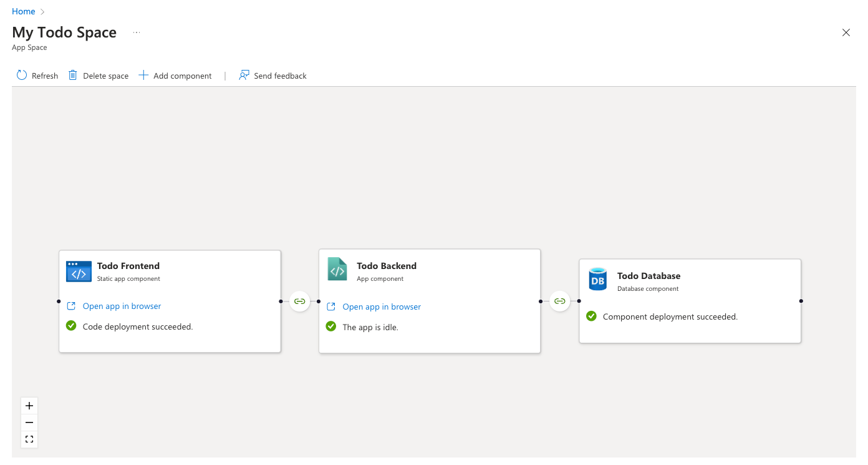Click the Send feedback icon
Image resolution: width=868 pixels, height=465 pixels.
pyautogui.click(x=243, y=75)
